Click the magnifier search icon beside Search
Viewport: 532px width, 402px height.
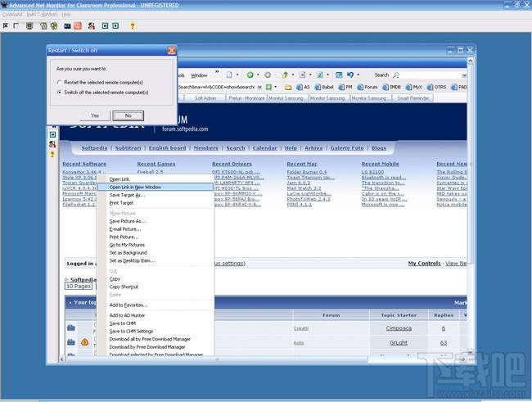[395, 75]
